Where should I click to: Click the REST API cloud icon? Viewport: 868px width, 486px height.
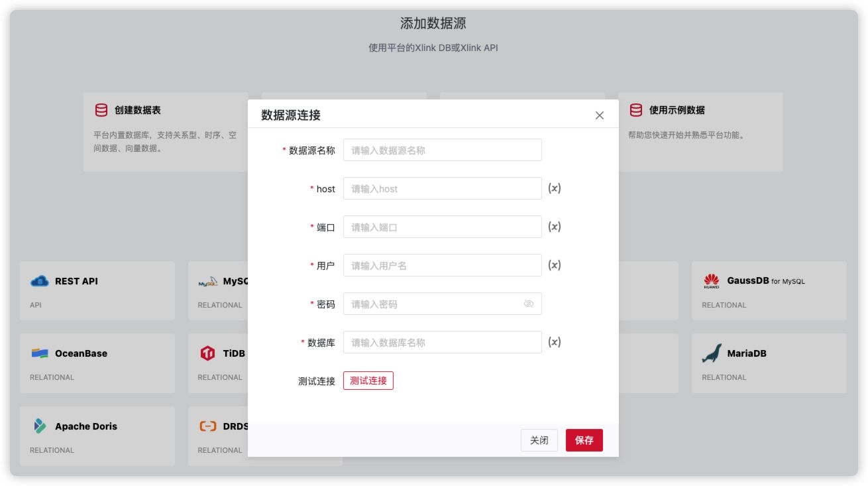(x=39, y=280)
